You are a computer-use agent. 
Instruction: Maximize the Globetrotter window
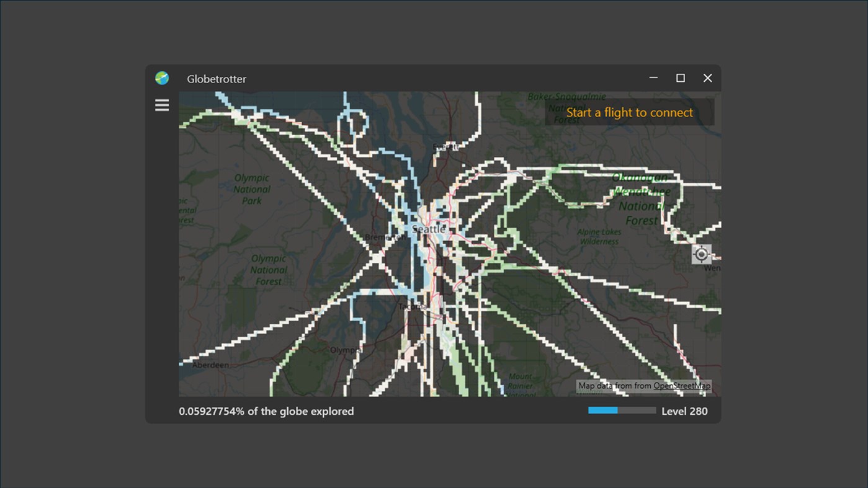click(x=681, y=78)
